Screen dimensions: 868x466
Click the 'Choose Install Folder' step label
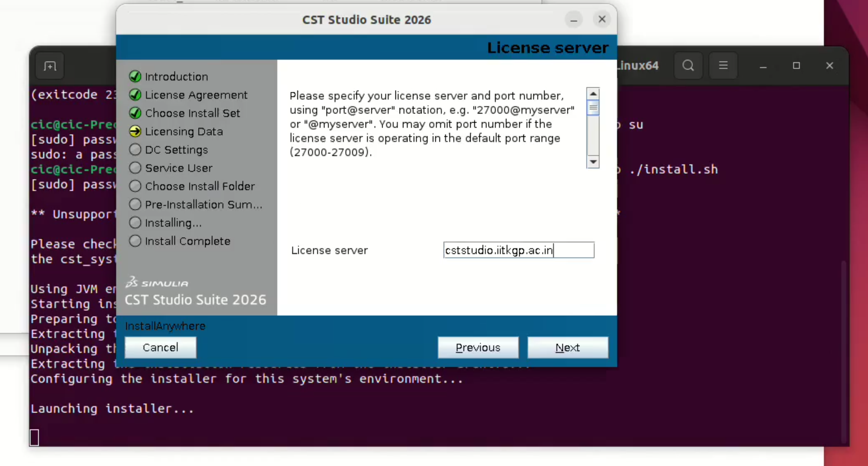(x=200, y=186)
